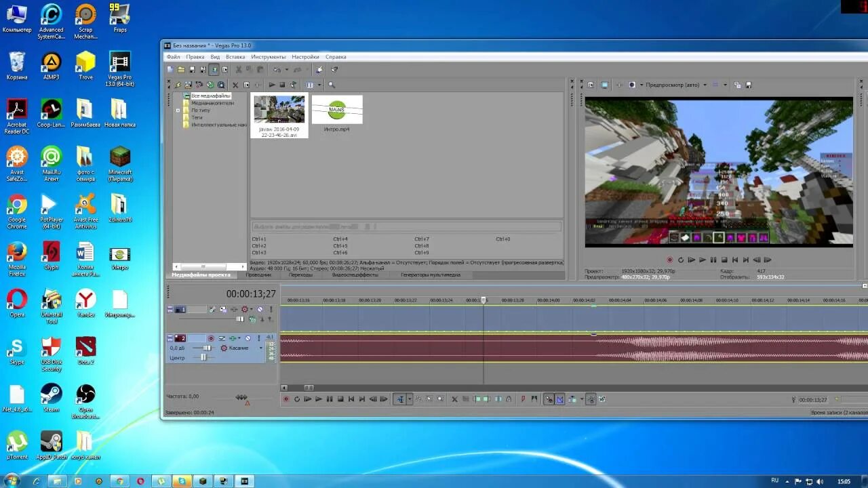This screenshot has height=488, width=868.
Task: Switch to the Переходы tab
Action: pyautogui.click(x=300, y=275)
